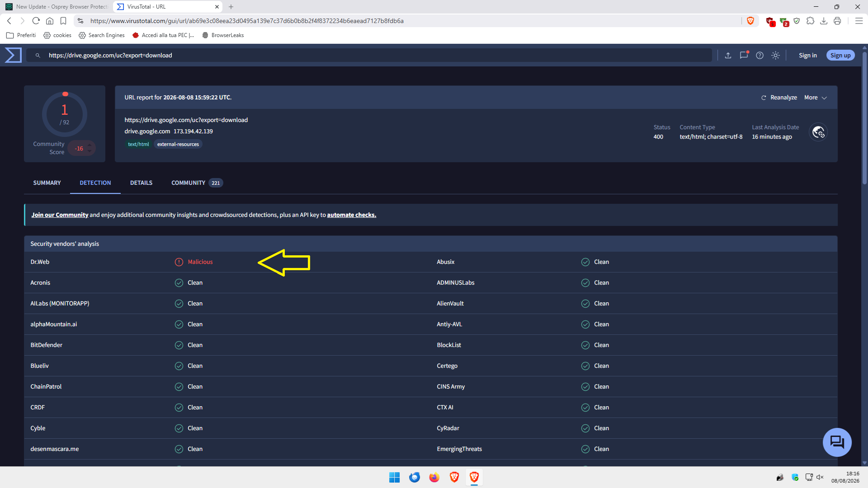Image resolution: width=868 pixels, height=488 pixels.
Task: Click the extension icon with badge 2
Action: pos(784,21)
